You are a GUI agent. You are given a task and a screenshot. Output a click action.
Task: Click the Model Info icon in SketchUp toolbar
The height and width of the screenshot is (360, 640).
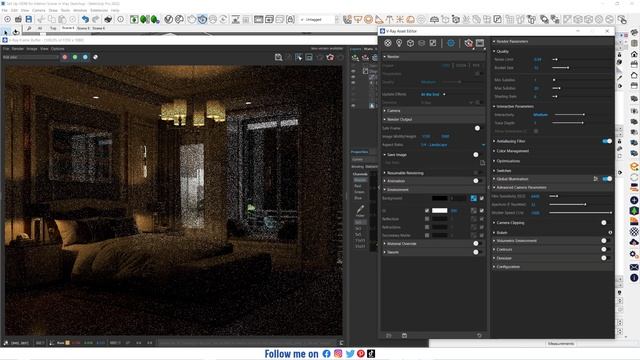coord(121,19)
